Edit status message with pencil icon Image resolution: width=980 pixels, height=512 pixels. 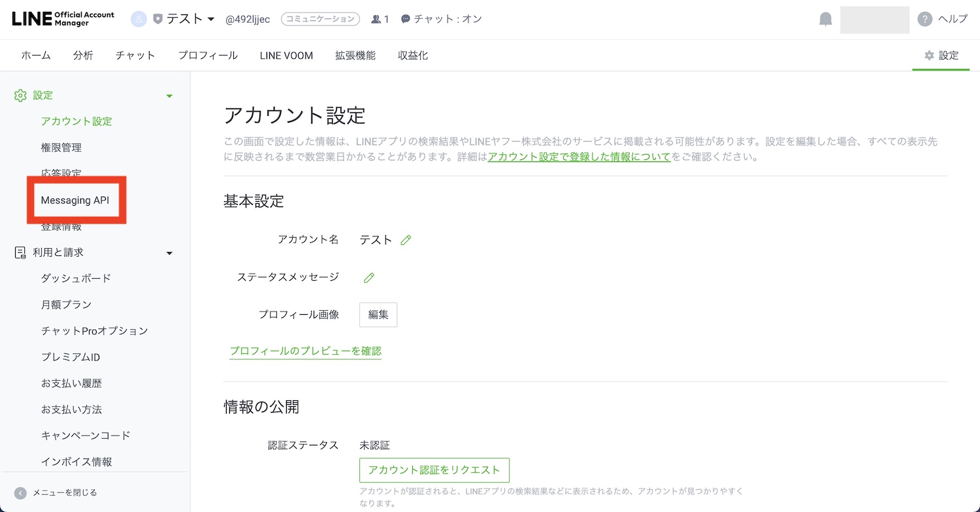pos(369,278)
